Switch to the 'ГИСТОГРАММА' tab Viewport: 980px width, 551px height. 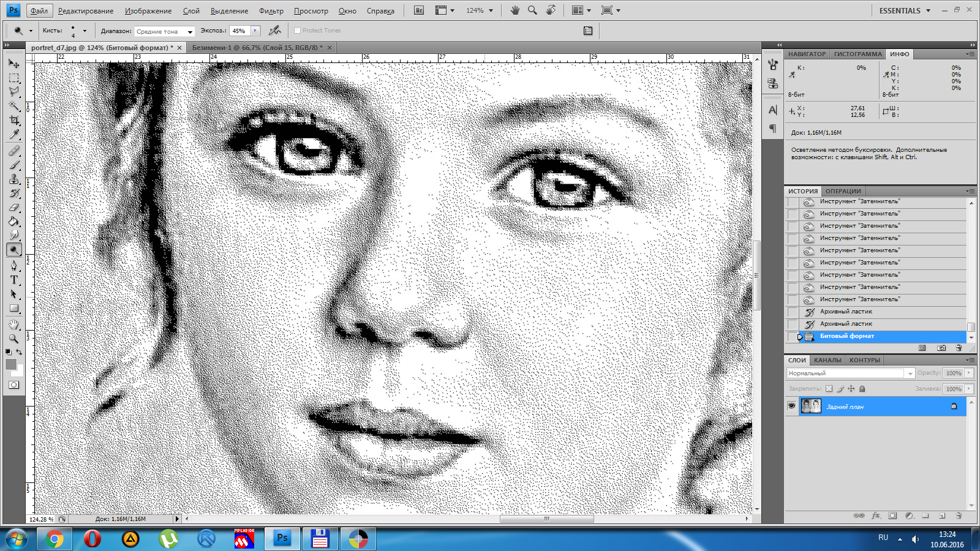tap(858, 54)
